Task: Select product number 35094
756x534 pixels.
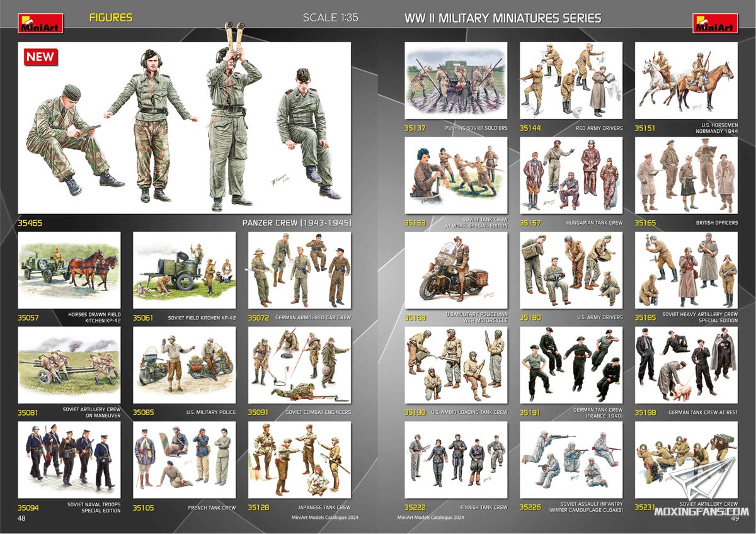Action: [x=28, y=508]
